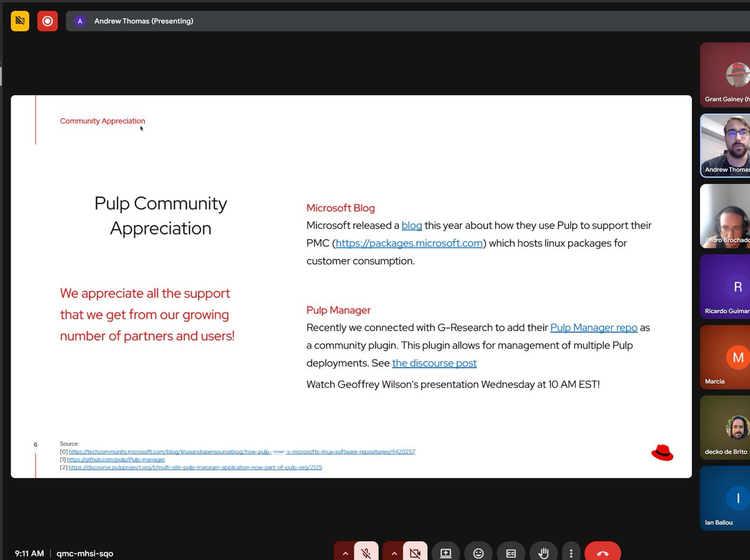
Task: Click the 'Microsoft Blog' heading
Action: (x=341, y=207)
